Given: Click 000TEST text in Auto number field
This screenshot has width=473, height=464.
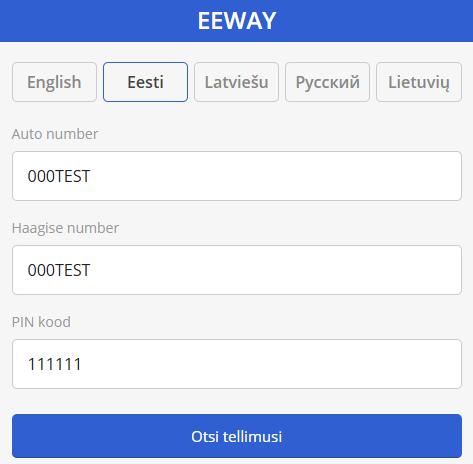Looking at the screenshot, I should coord(59,176).
